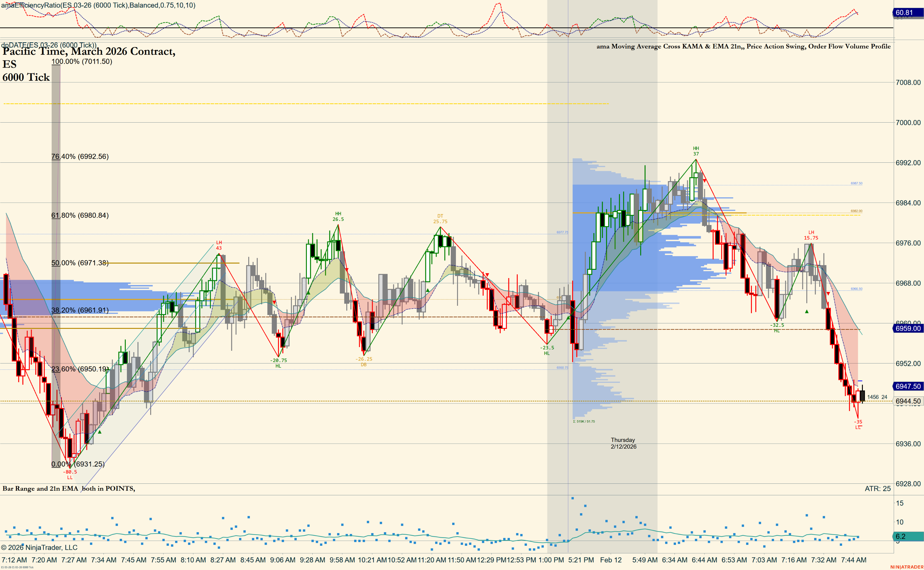
Task: Click the dpDATE indicator label
Action: (49, 45)
